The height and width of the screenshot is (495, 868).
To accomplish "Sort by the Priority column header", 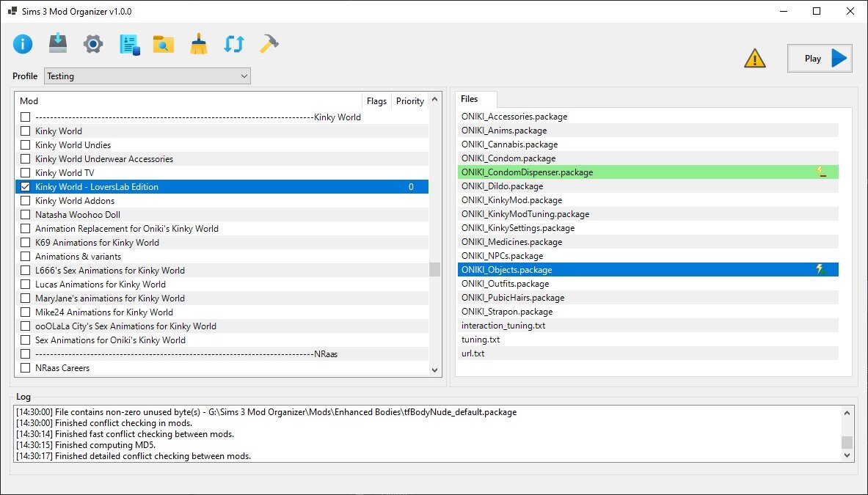I will (410, 100).
